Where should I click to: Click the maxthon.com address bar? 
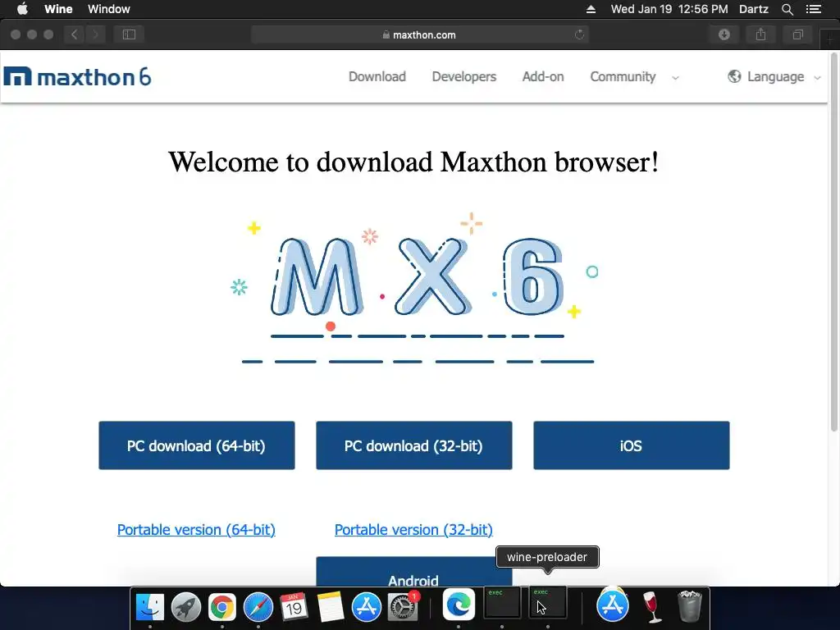(x=420, y=34)
